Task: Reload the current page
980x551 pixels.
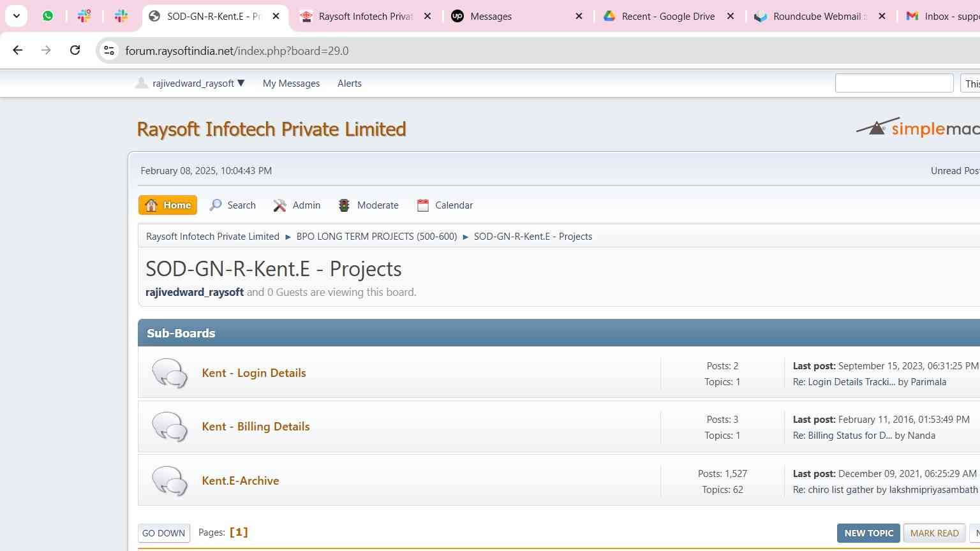Action: pyautogui.click(x=75, y=50)
